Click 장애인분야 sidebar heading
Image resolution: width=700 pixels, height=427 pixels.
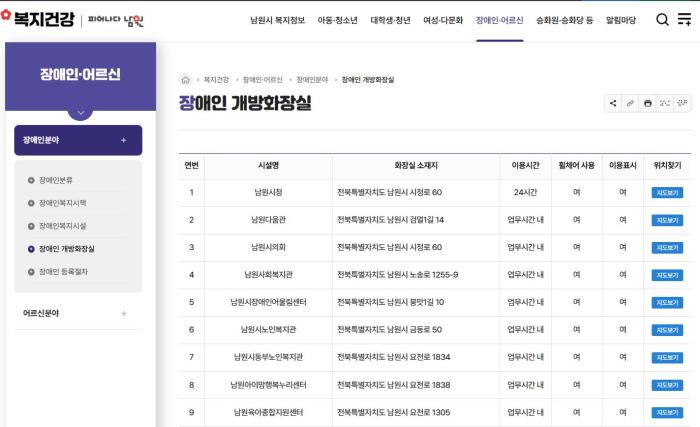(41, 140)
